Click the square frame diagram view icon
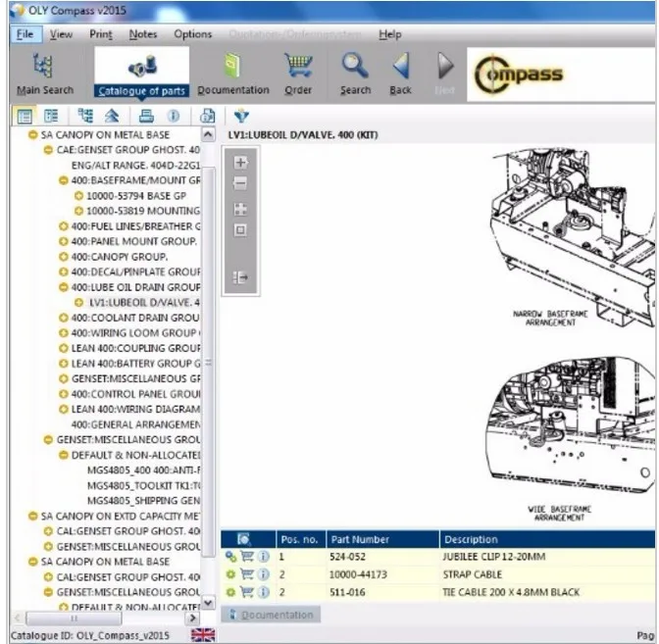 tap(241, 230)
